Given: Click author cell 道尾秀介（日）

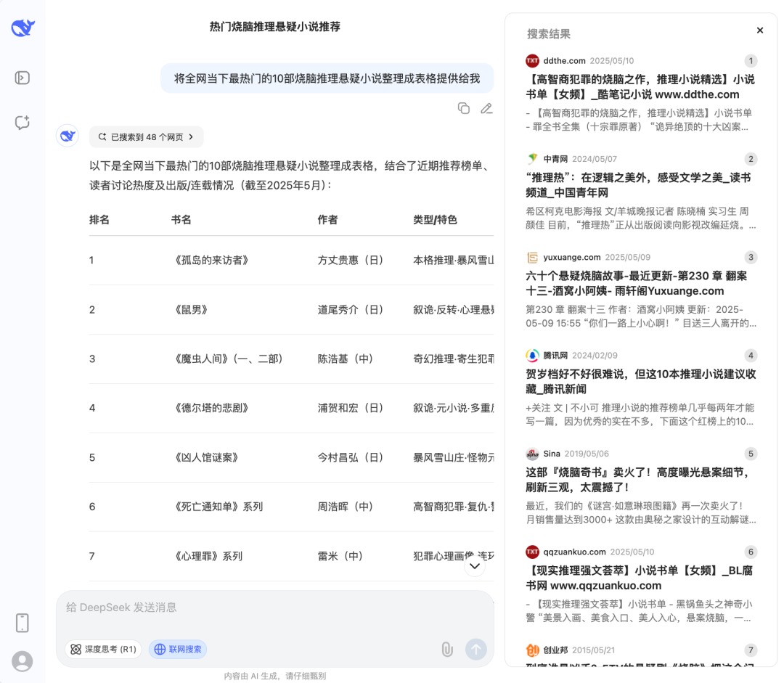Looking at the screenshot, I should pyautogui.click(x=351, y=309).
